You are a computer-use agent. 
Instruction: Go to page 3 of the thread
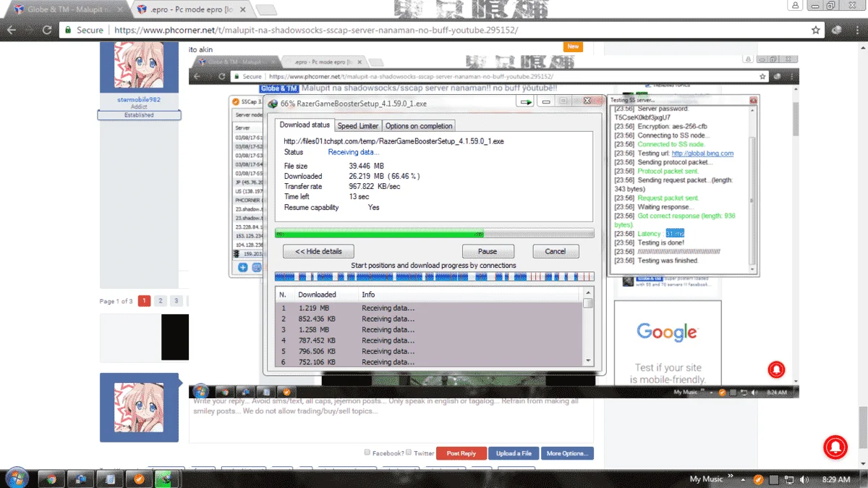[176, 300]
